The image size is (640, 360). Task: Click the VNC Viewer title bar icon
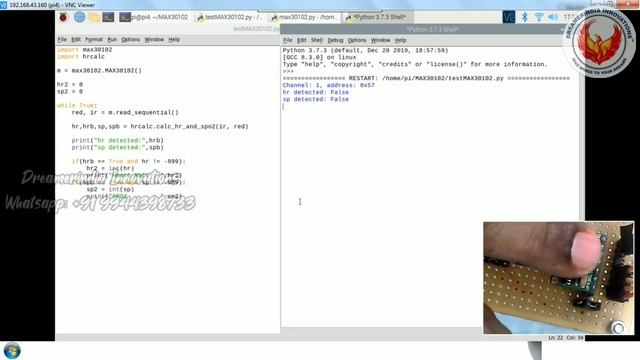point(4,5)
